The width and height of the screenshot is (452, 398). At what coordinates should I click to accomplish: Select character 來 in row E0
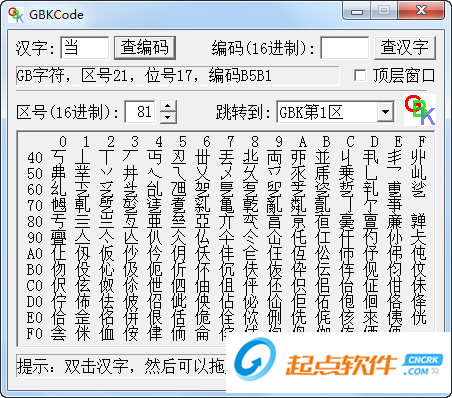coord(371,317)
